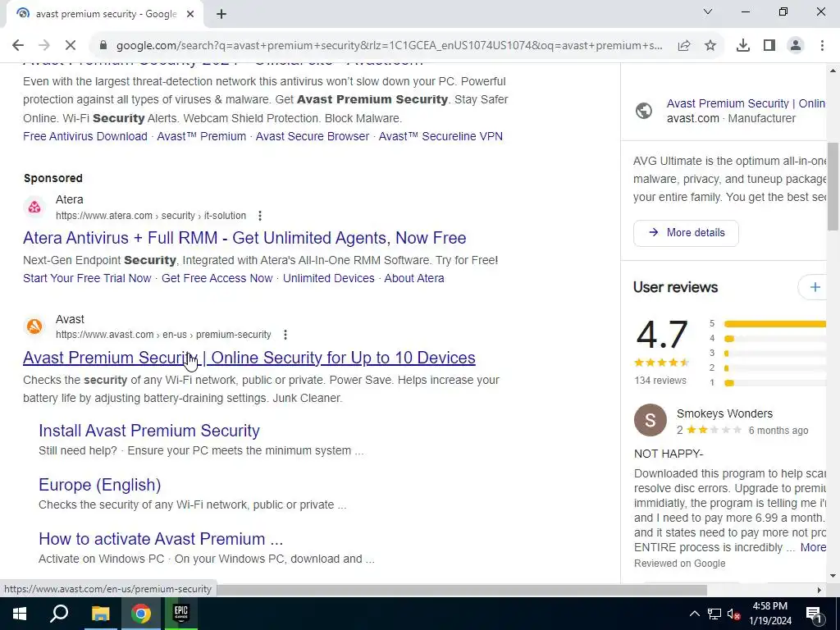Image resolution: width=840 pixels, height=630 pixels.
Task: Click the Reviewed on Google text
Action: pos(680,564)
